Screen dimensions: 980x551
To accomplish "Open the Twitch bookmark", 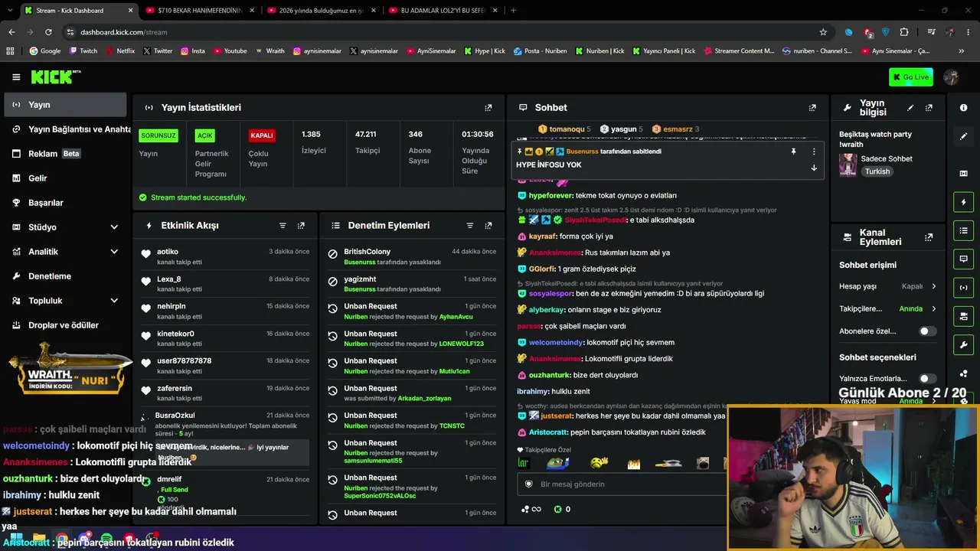I will [x=83, y=51].
